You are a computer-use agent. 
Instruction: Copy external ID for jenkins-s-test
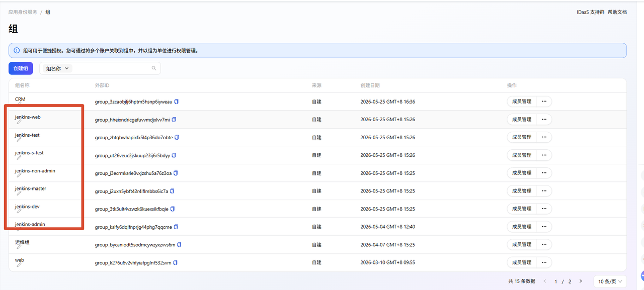point(174,155)
